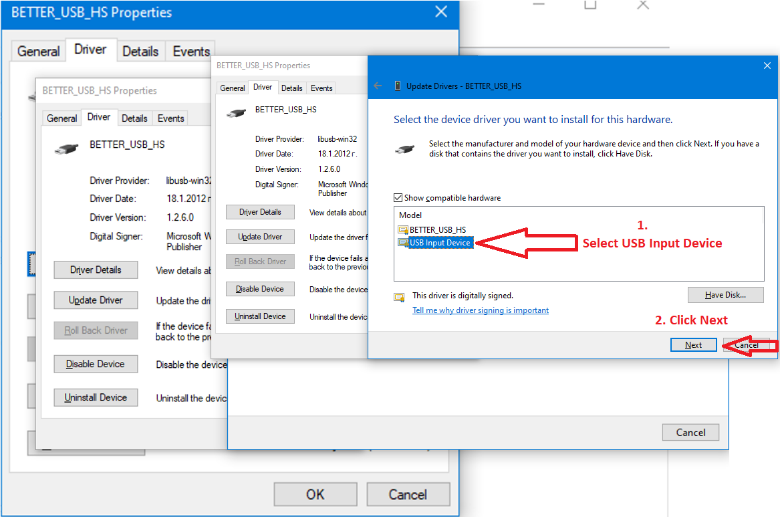Click the digitally signed certificate icon
The image size is (780, 517).
tap(399, 297)
